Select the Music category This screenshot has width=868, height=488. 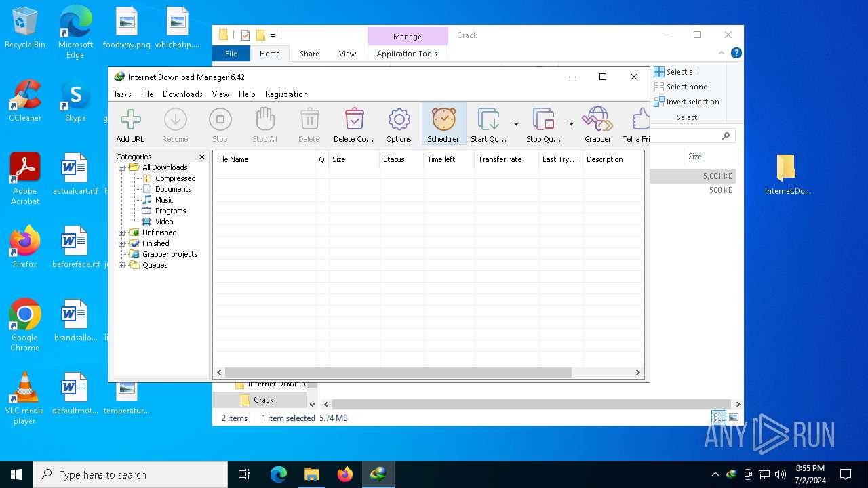[164, 200]
